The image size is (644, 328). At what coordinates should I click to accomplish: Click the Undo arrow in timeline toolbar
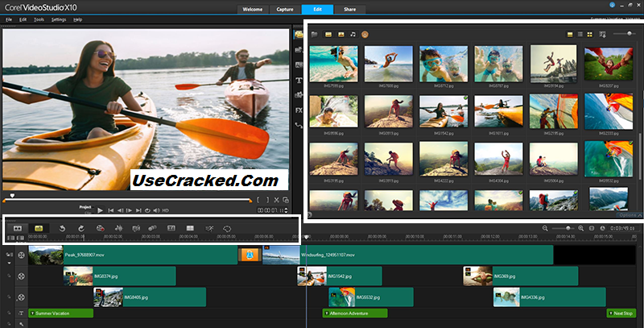pos(62,228)
